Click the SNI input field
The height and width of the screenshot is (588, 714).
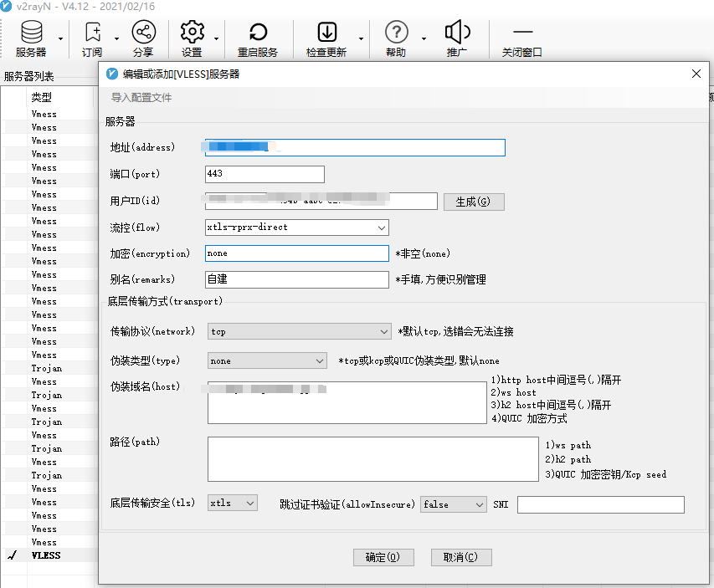point(601,504)
